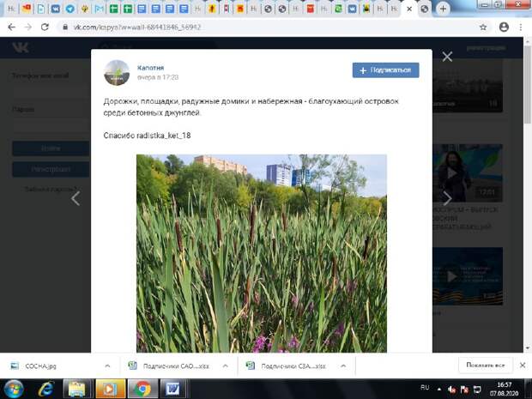Launch Internet Explorer from taskbar

point(46,390)
